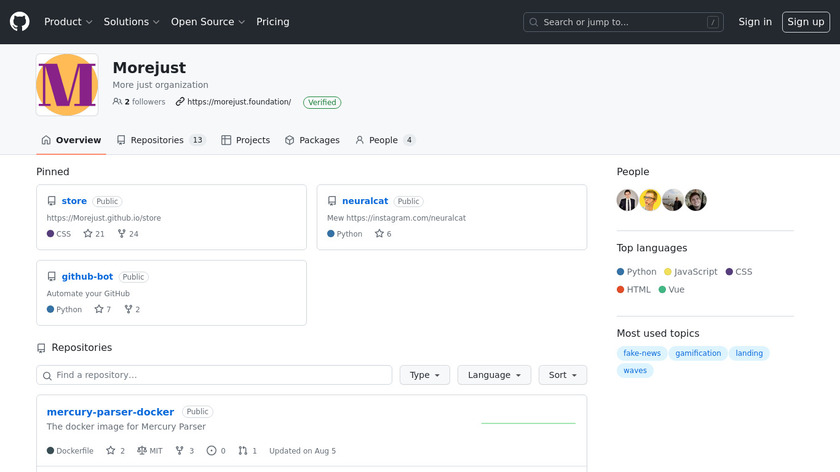840x472 pixels.
Task: Expand the Solutions menu
Action: (132, 22)
